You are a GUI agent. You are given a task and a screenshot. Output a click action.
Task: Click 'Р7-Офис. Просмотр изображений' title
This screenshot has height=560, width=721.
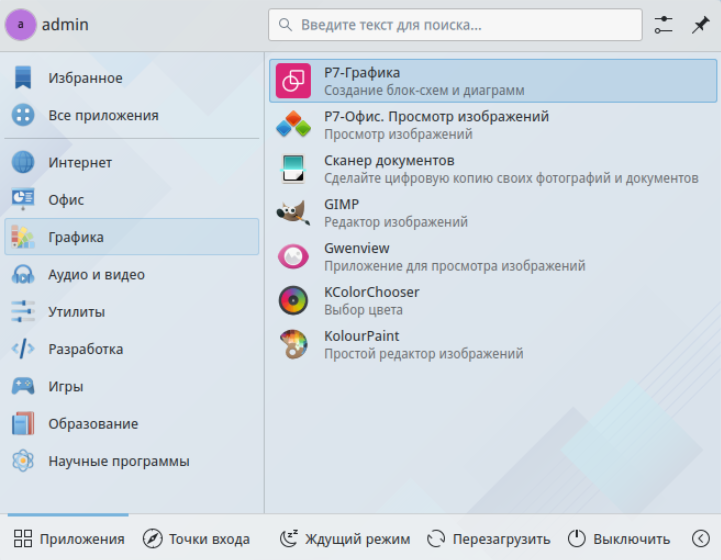coord(436,116)
